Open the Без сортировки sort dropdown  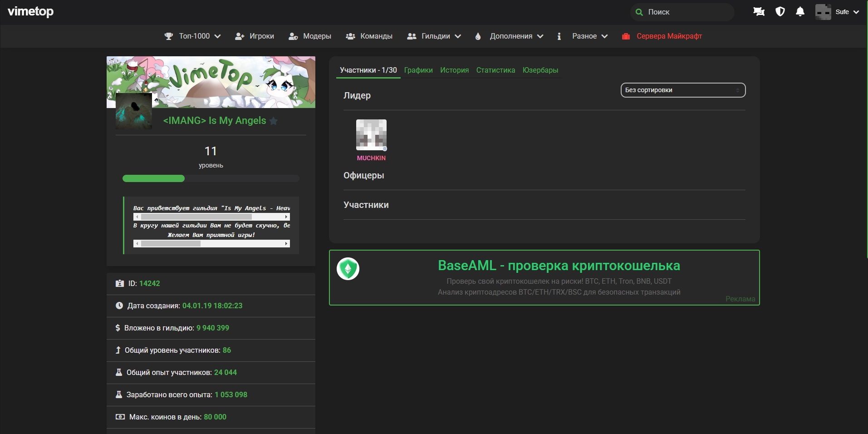click(x=682, y=90)
